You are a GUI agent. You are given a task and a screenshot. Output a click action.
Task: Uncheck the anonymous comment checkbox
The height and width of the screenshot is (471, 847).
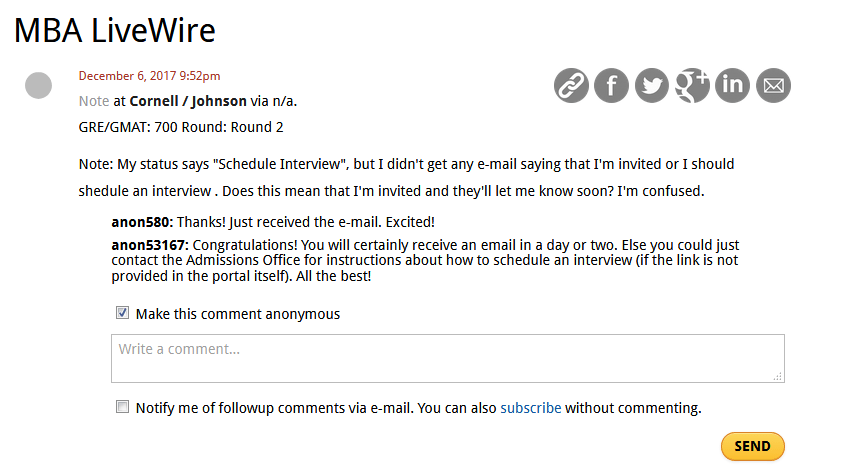pyautogui.click(x=123, y=313)
